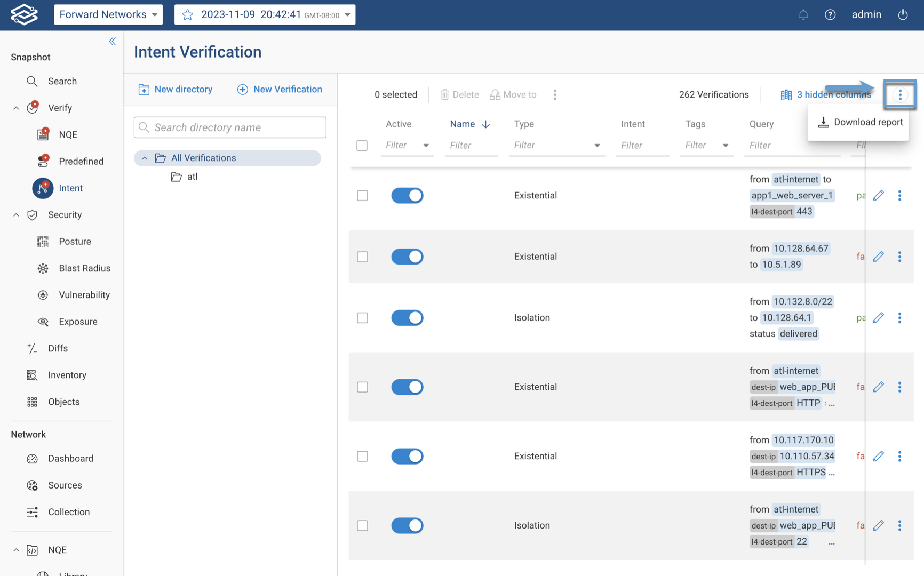Disable the toggle on the first Isolation verification
Viewport: 924px width, 576px height.
coord(407,317)
